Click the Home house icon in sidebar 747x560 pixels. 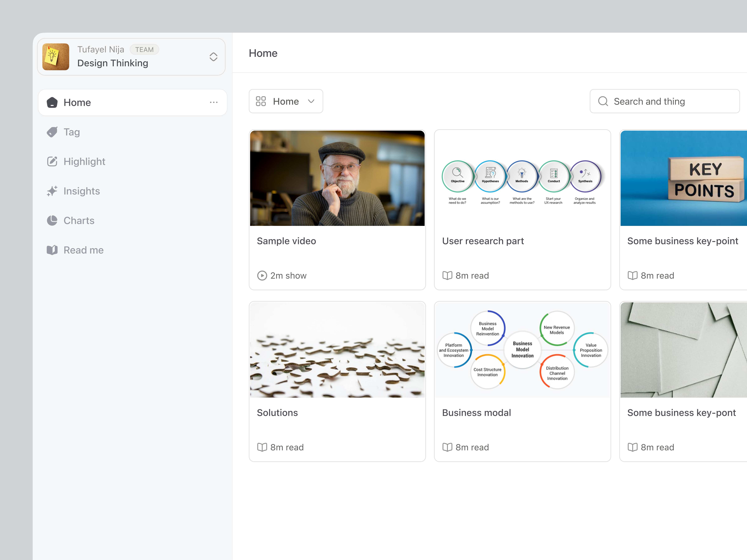pyautogui.click(x=52, y=102)
